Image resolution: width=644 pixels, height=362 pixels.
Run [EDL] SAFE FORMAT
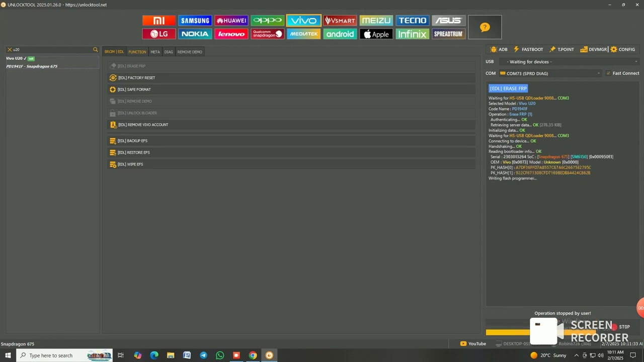pos(292,89)
